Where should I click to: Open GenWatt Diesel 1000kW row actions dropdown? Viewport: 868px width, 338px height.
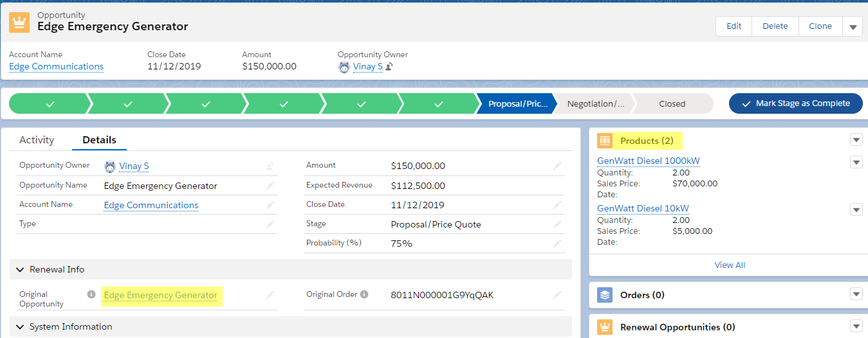click(856, 161)
